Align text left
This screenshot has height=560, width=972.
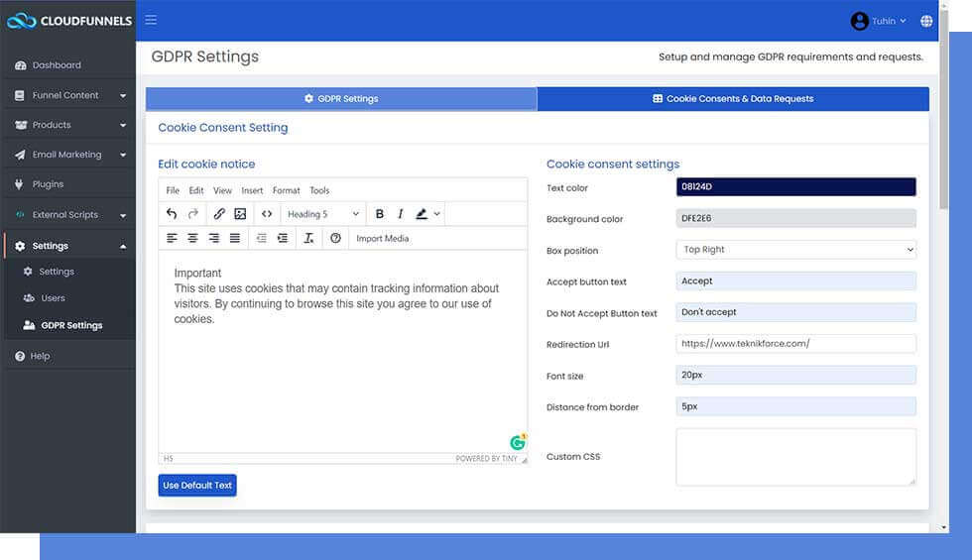point(172,238)
